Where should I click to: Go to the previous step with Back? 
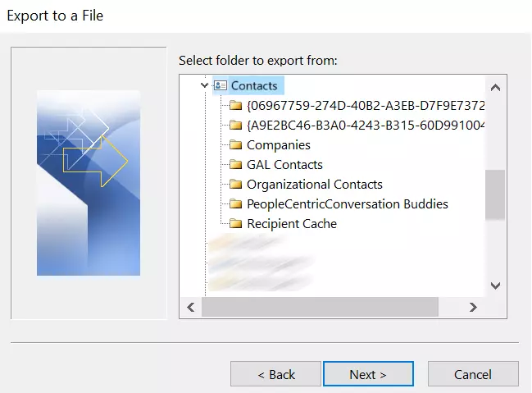276,374
